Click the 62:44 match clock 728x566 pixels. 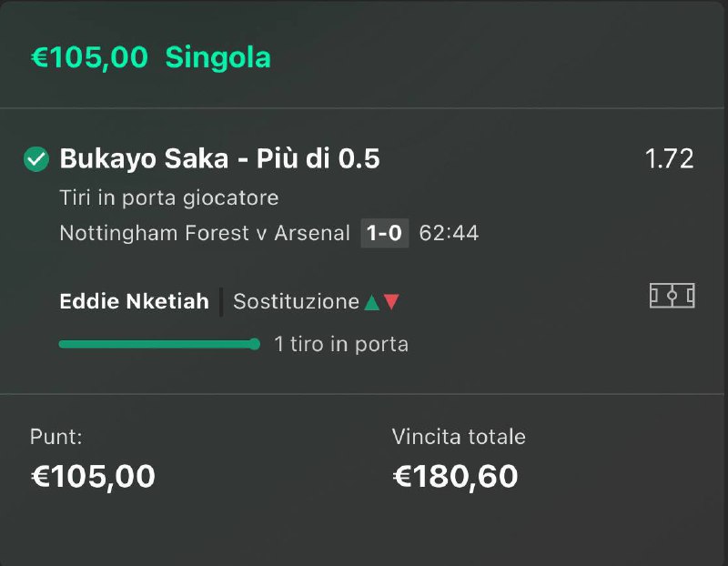coord(449,233)
